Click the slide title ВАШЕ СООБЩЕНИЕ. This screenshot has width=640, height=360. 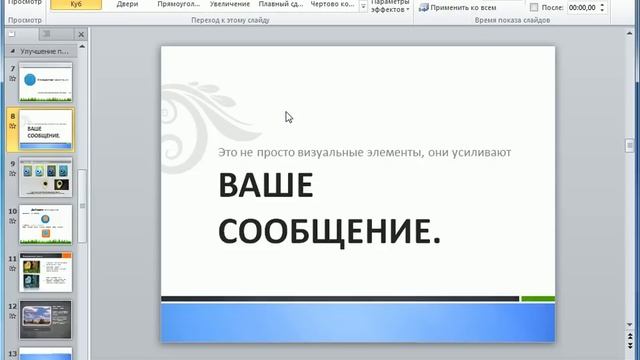tap(329, 208)
